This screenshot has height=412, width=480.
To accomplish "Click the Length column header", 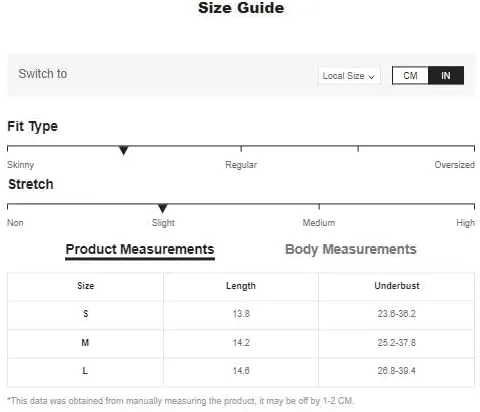I will point(241,286).
